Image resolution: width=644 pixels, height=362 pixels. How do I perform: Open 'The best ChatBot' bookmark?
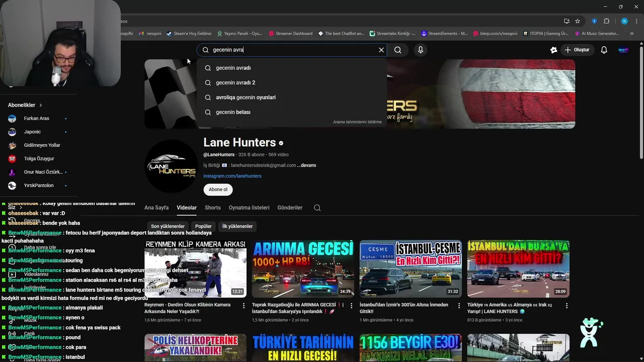(x=341, y=34)
